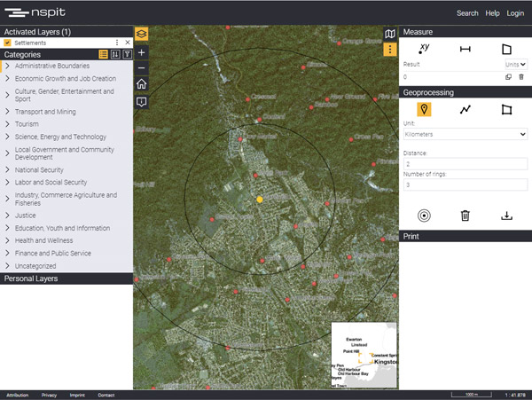Zoom in with the plus button
Image resolution: width=532 pixels, height=400 pixels.
(142, 52)
